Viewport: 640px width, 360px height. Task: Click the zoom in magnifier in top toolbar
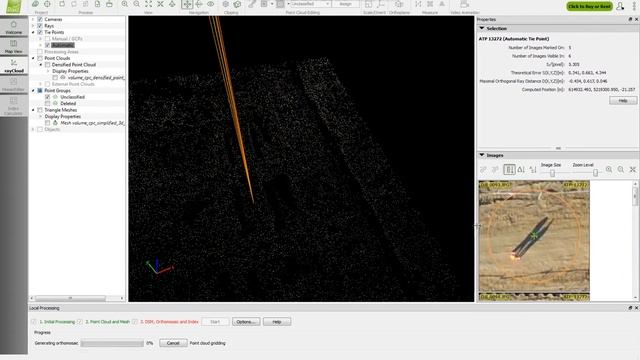pos(124,4)
